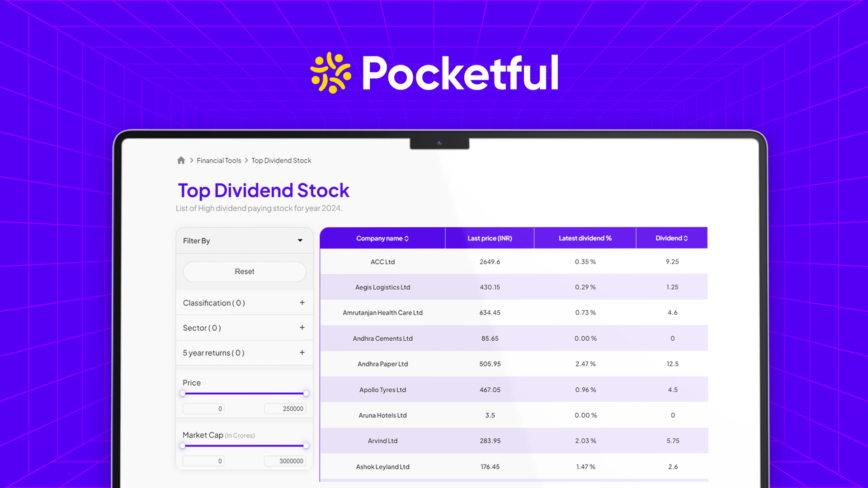Image resolution: width=868 pixels, height=488 pixels.
Task: Click the Company name sort toggle
Action: 406,238
